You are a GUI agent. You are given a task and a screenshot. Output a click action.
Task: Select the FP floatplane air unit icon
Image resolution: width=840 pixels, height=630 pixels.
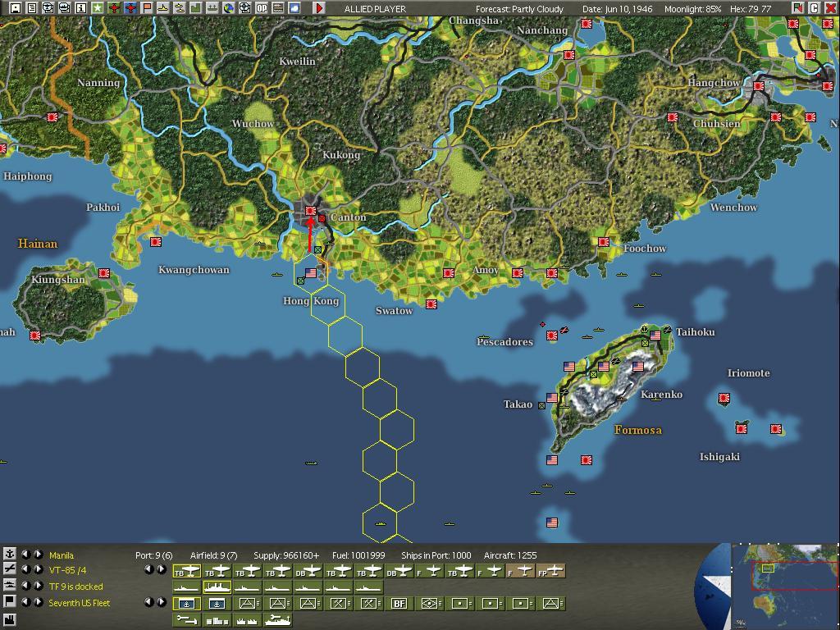tap(550, 572)
